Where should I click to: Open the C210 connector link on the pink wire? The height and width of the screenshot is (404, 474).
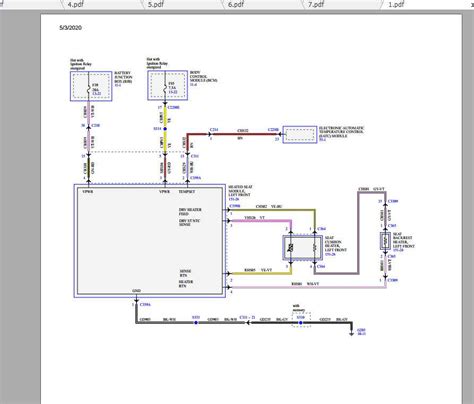[96, 125]
